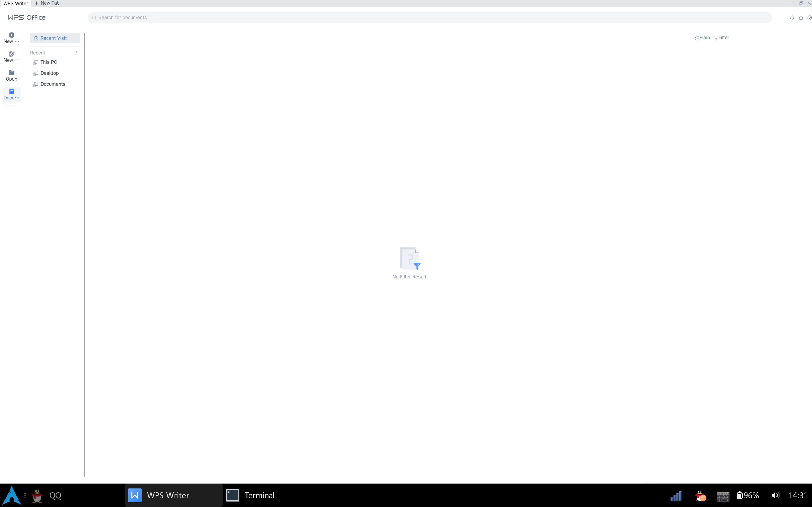Open the QQ system tray icon

tap(700, 496)
